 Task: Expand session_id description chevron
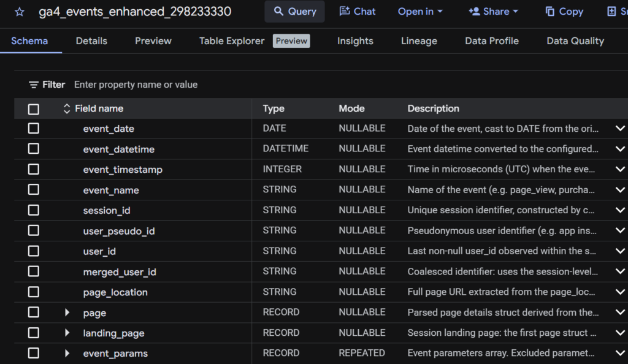point(620,210)
